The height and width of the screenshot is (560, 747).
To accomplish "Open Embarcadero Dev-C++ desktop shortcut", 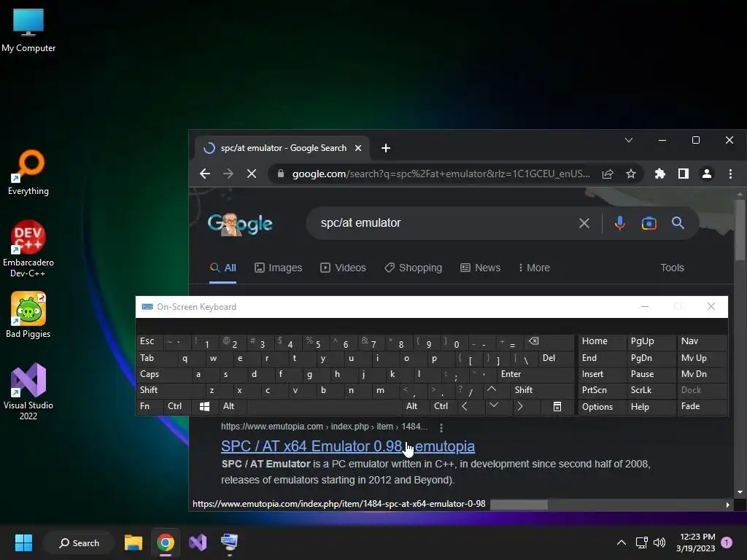I will coord(28,249).
